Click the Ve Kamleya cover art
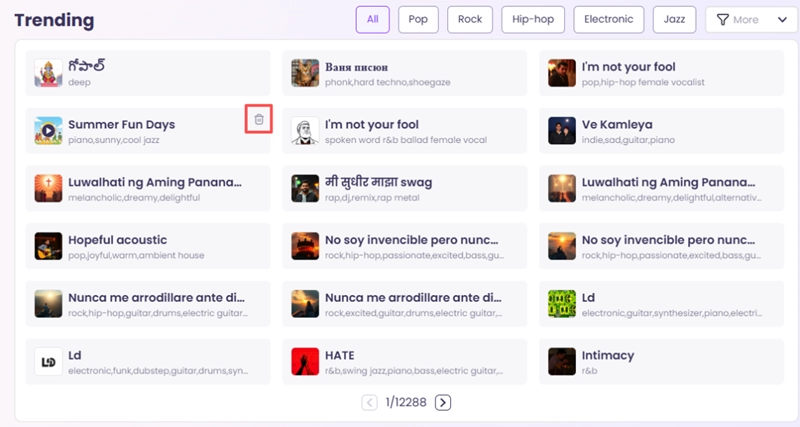800x427 pixels. tap(562, 130)
